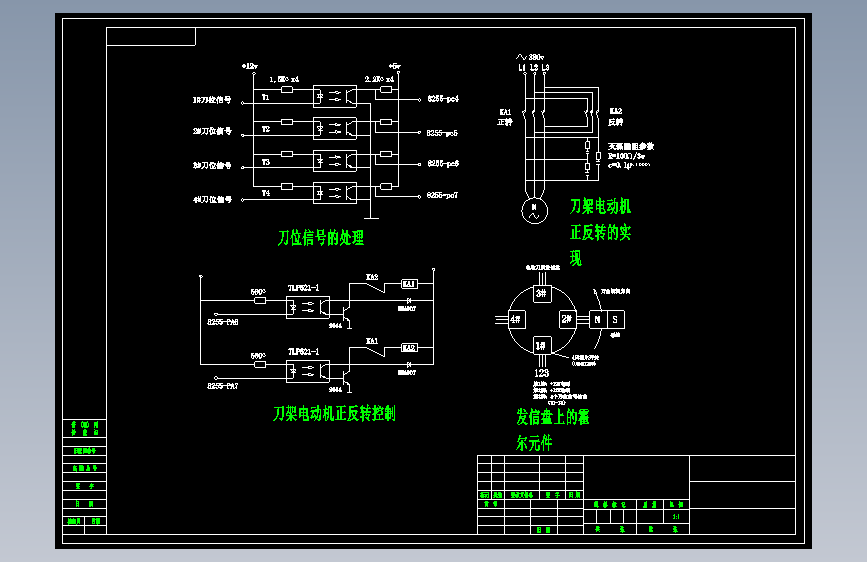867x562 pixels.
Task: Click the 380v supply label
Action: click(536, 57)
